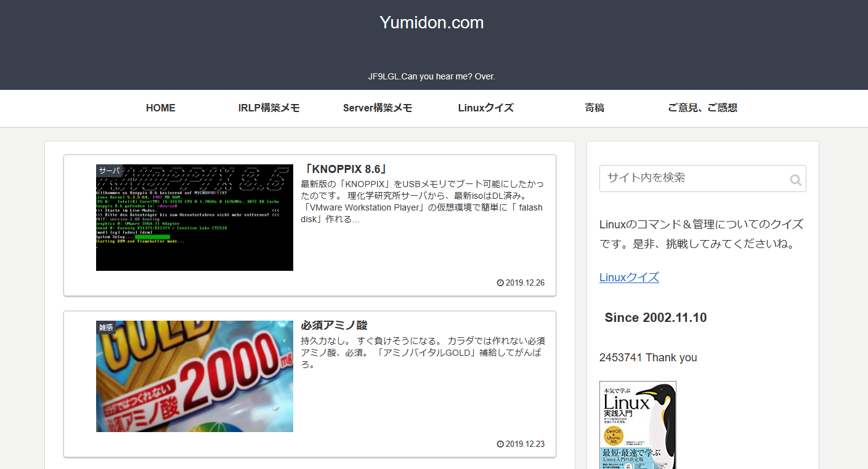Click the Linux実践入門 book cover
The image size is (868, 469).
click(x=638, y=425)
